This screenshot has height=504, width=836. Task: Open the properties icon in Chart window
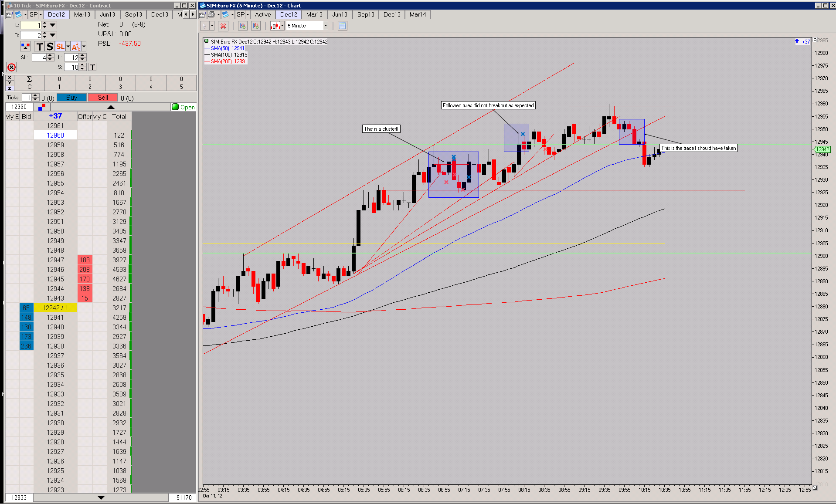(x=203, y=14)
